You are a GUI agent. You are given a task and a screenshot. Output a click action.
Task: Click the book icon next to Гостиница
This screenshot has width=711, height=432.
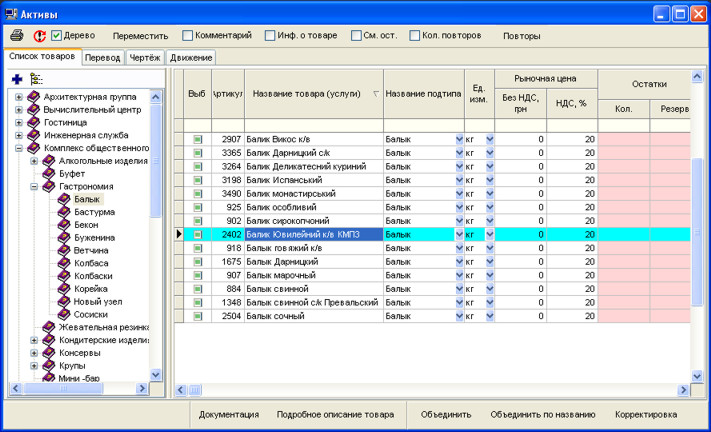click(33, 122)
